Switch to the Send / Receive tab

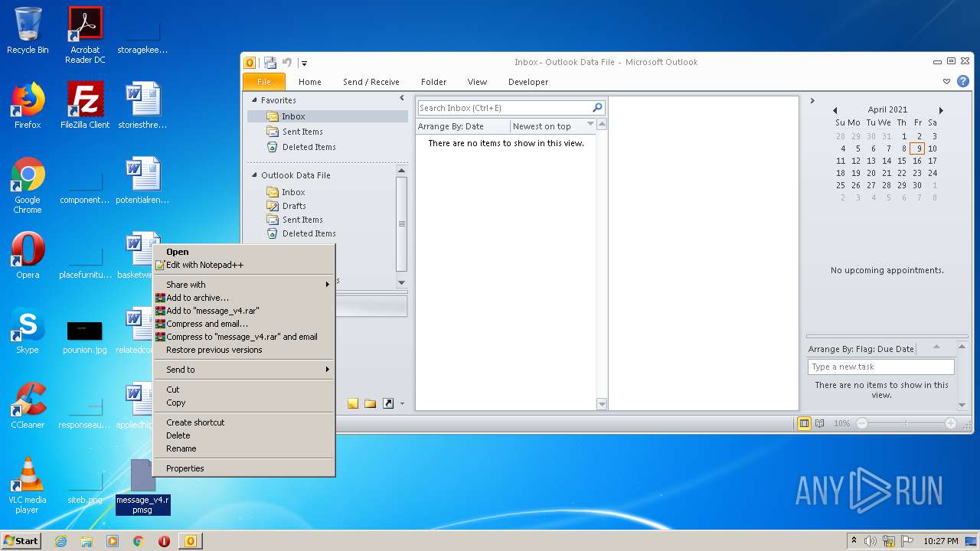tap(371, 82)
